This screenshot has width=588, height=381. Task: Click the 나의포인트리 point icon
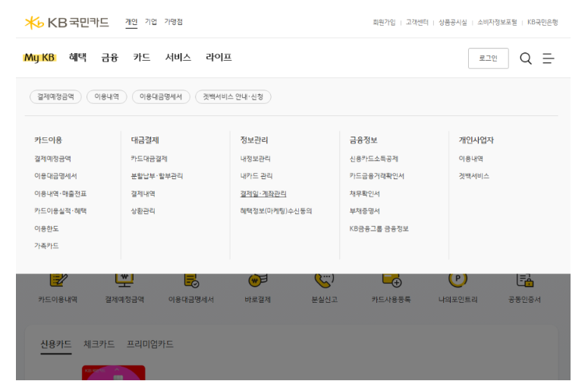[x=458, y=282]
